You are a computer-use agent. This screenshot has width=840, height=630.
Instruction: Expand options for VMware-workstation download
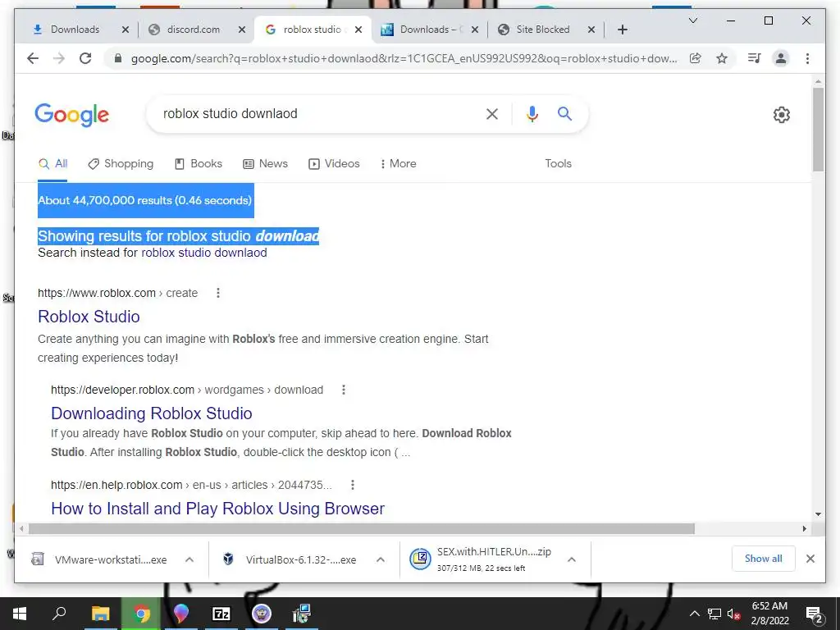click(189, 559)
